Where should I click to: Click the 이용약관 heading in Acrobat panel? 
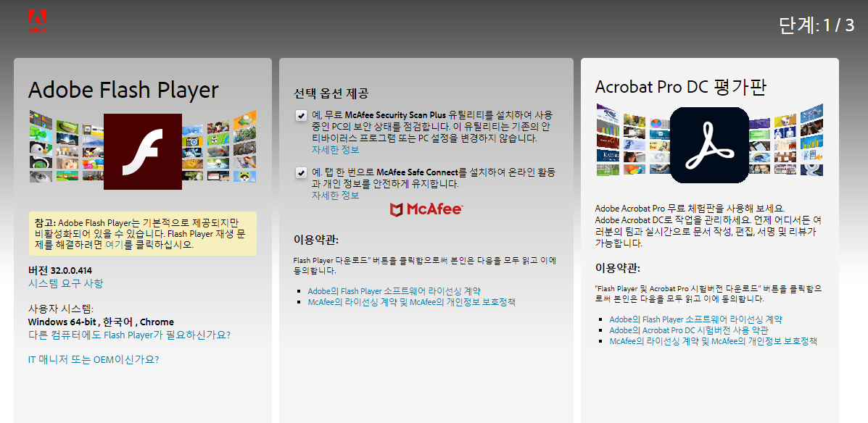click(618, 268)
